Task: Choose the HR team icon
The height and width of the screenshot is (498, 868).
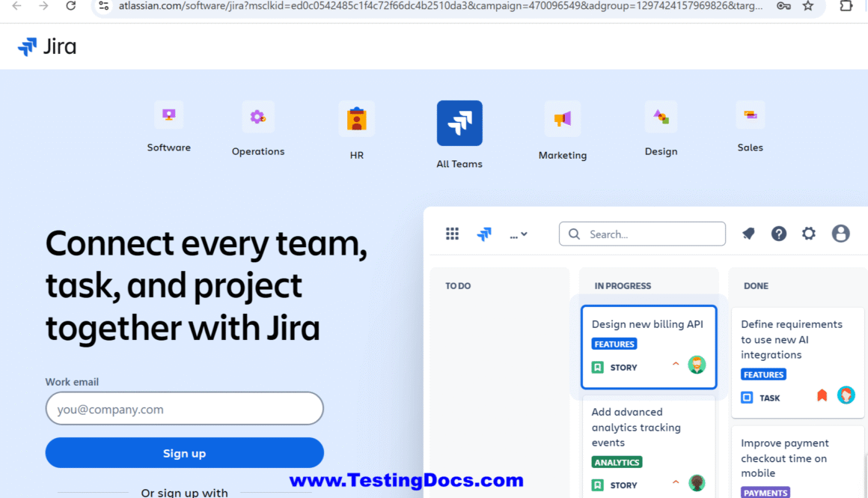Action: click(356, 119)
